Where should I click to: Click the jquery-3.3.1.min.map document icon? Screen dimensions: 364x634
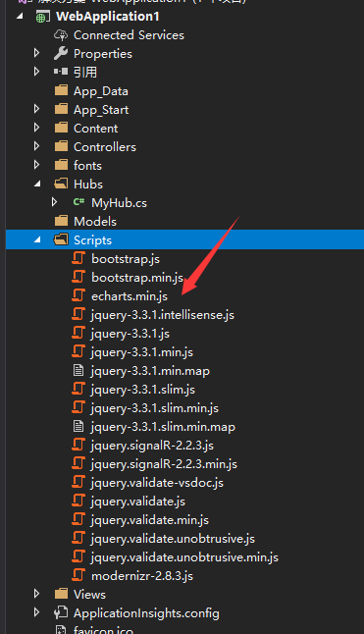[78, 370]
